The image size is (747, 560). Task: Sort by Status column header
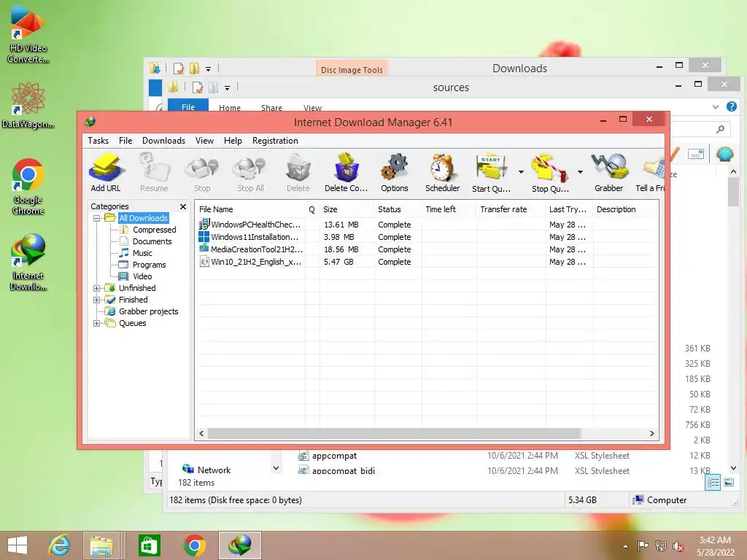click(x=398, y=209)
